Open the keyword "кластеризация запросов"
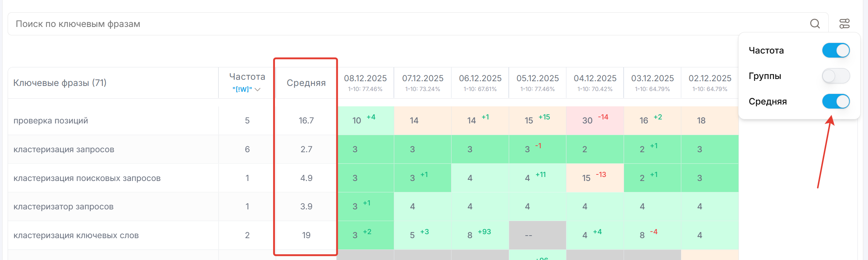This screenshot has height=260, width=868. click(64, 149)
